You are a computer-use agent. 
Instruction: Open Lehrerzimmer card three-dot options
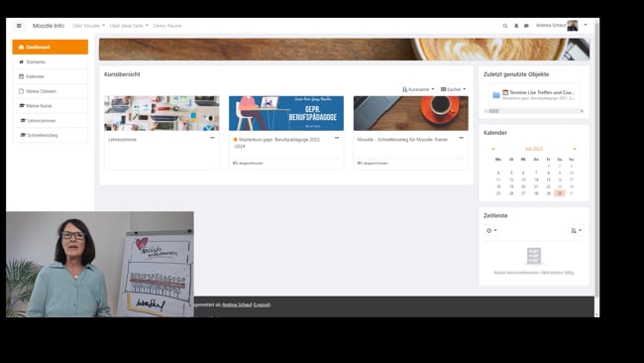(212, 138)
